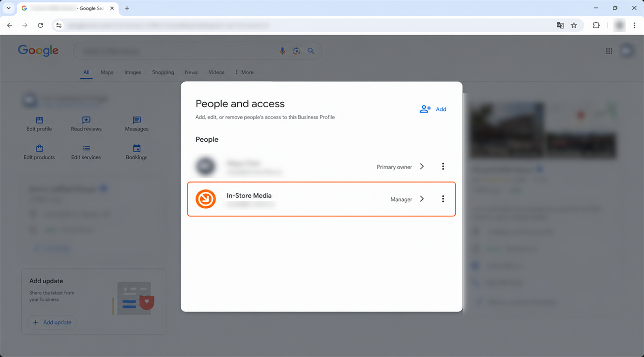Click the In-Store Media orange avatar
Screen dimensions: 644x357
pyautogui.click(x=206, y=199)
